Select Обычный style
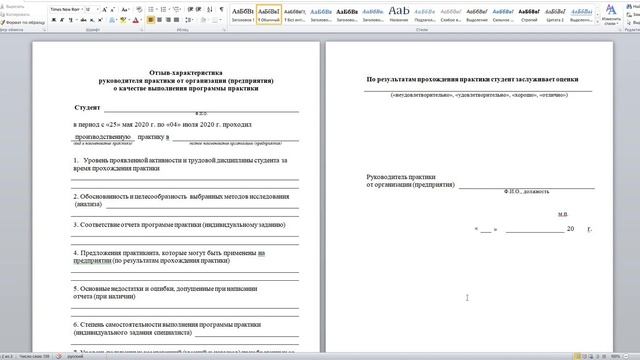The height and width of the screenshot is (360, 640). (269, 14)
